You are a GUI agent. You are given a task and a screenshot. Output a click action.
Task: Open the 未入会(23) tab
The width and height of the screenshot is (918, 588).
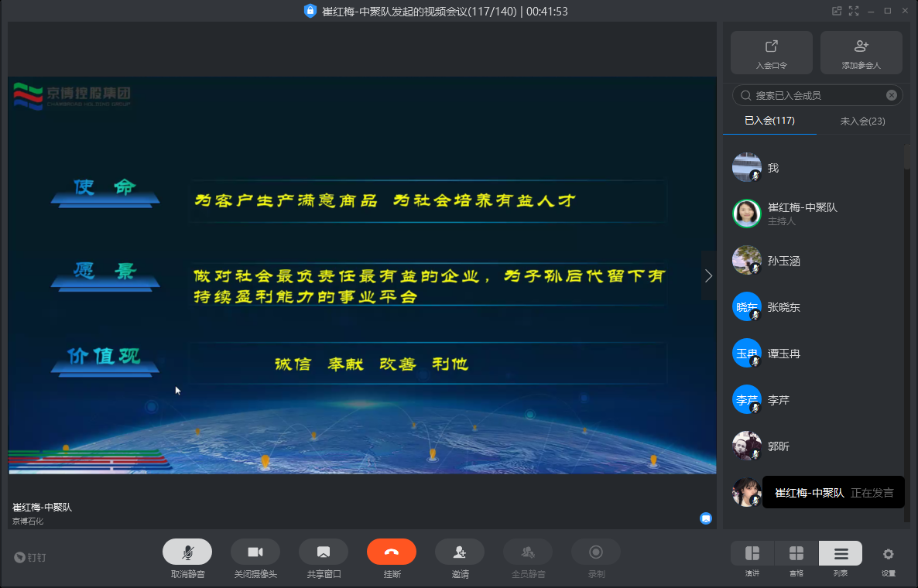(862, 121)
